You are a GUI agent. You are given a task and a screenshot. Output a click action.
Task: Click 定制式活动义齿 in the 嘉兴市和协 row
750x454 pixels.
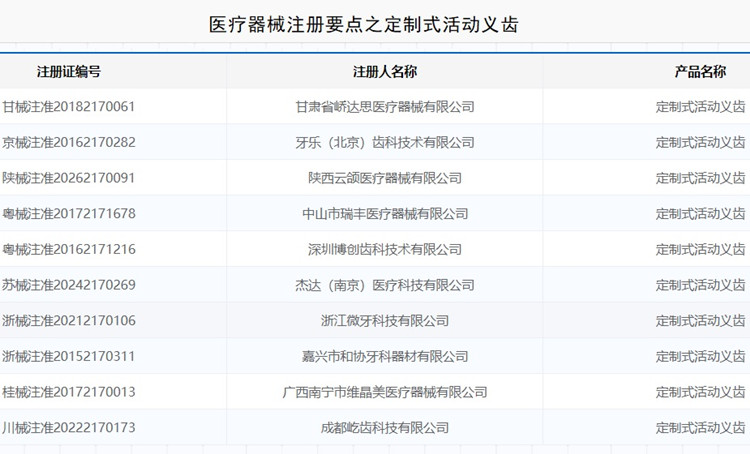click(x=700, y=356)
